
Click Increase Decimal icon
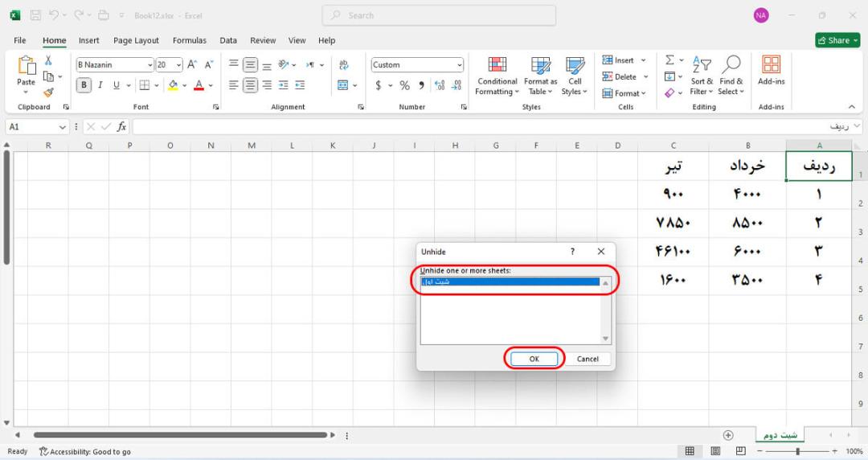point(440,84)
